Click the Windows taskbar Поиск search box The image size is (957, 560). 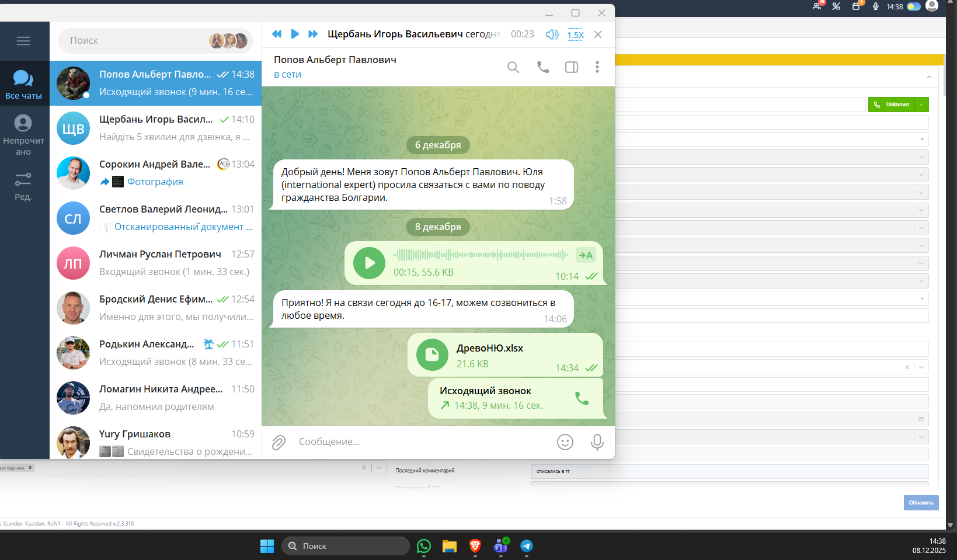346,546
